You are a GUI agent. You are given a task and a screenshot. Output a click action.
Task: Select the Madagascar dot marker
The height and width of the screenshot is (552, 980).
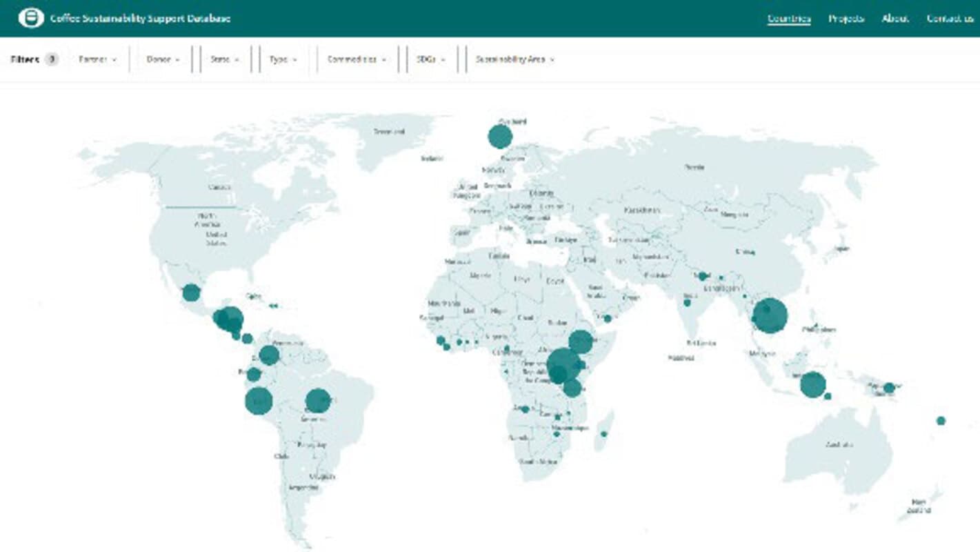click(x=603, y=434)
